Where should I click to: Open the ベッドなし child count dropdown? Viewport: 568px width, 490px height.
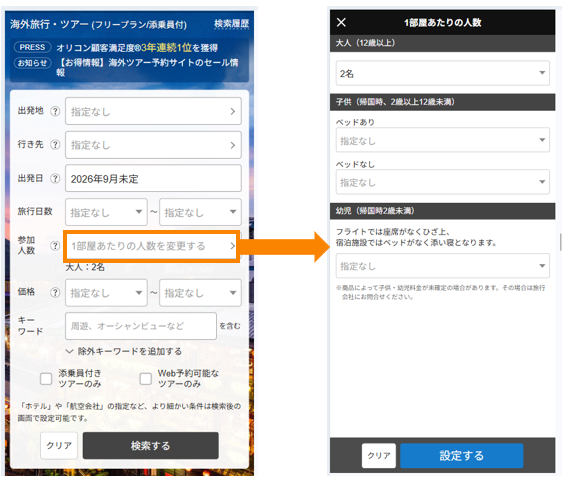tap(442, 182)
